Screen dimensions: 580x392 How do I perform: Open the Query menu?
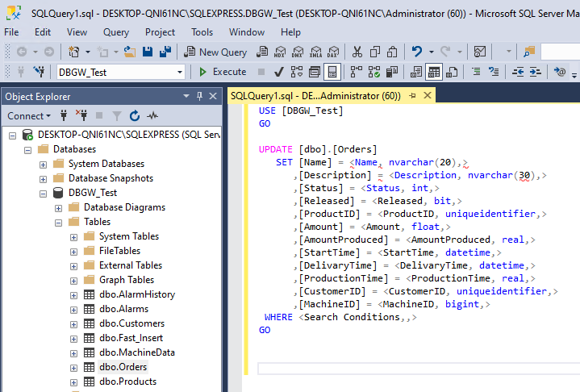[116, 32]
